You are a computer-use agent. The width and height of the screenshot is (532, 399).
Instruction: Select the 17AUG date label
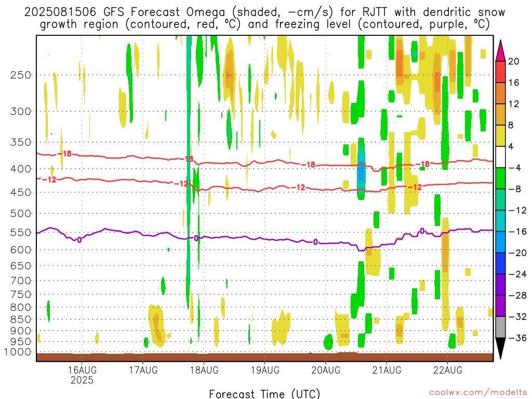coord(143,370)
